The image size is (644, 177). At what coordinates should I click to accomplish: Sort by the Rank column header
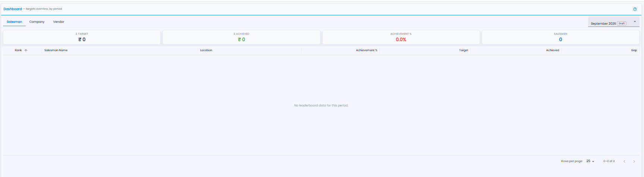tap(18, 50)
